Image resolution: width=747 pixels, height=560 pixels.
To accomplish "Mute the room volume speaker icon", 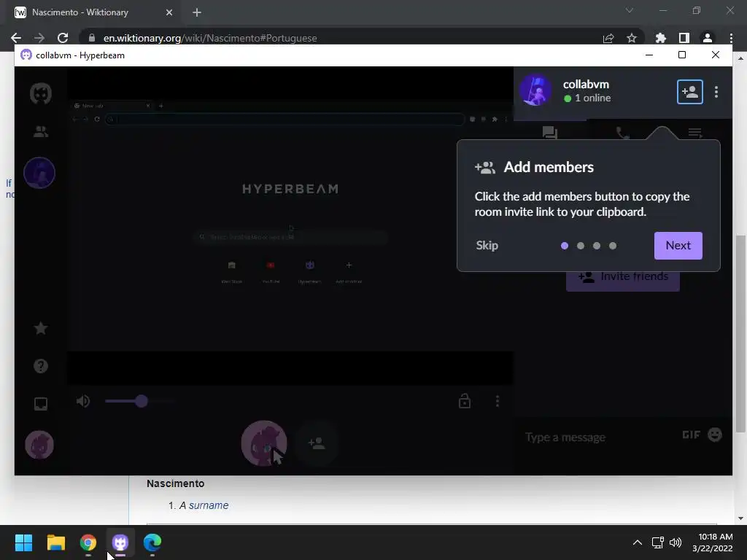I will pos(83,401).
